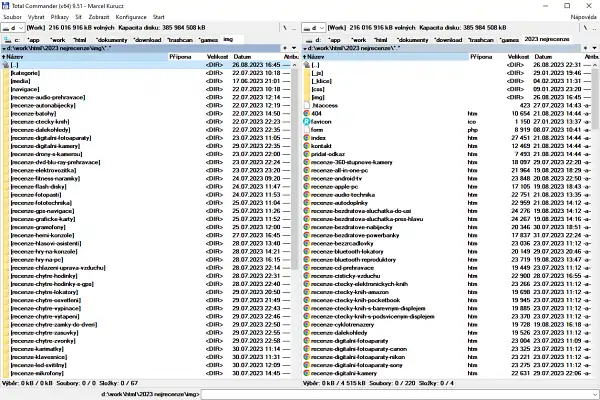Select [recenze-herni-konzole] folder name

[42, 235]
